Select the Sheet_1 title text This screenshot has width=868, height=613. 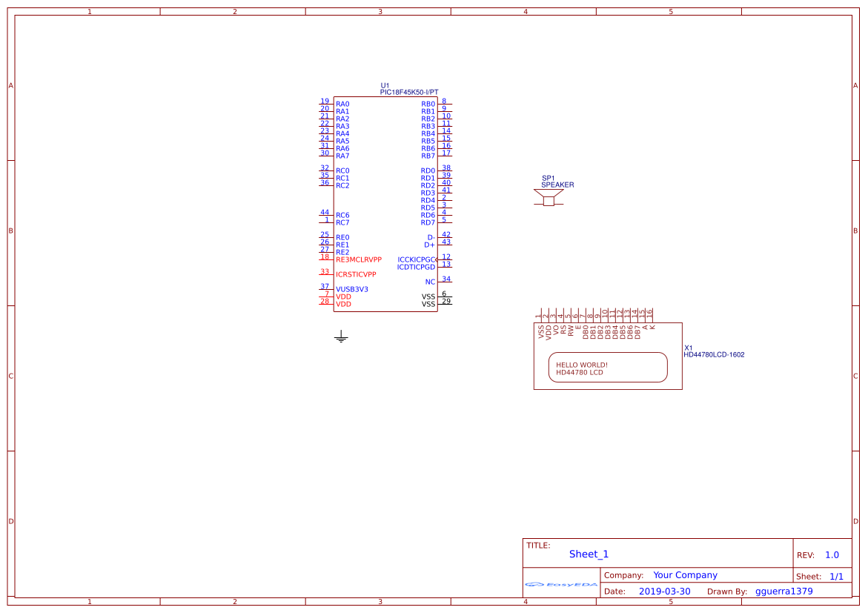point(587,554)
